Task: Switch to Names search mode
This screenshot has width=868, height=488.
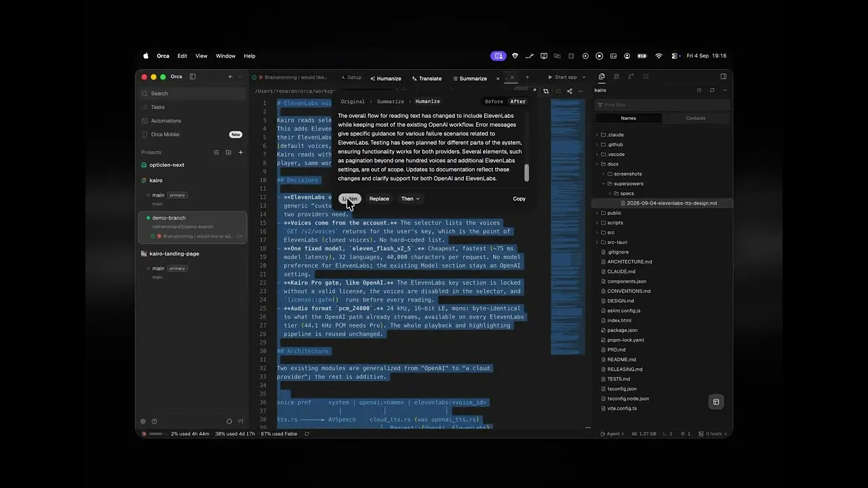Action: click(629, 118)
